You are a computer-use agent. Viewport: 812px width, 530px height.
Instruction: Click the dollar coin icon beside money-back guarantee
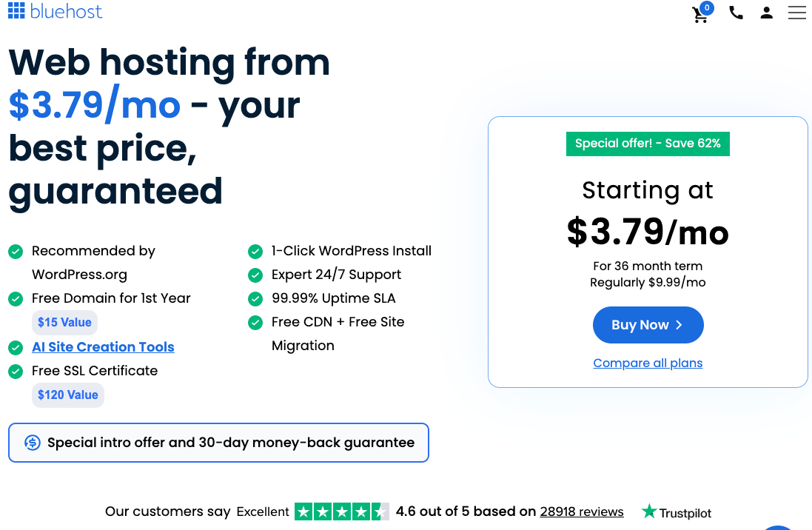tap(32, 442)
